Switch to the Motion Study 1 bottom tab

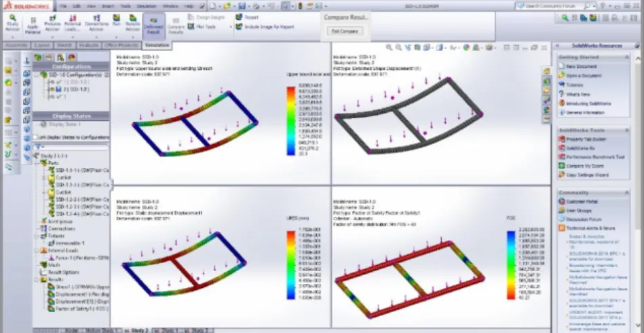102,330
